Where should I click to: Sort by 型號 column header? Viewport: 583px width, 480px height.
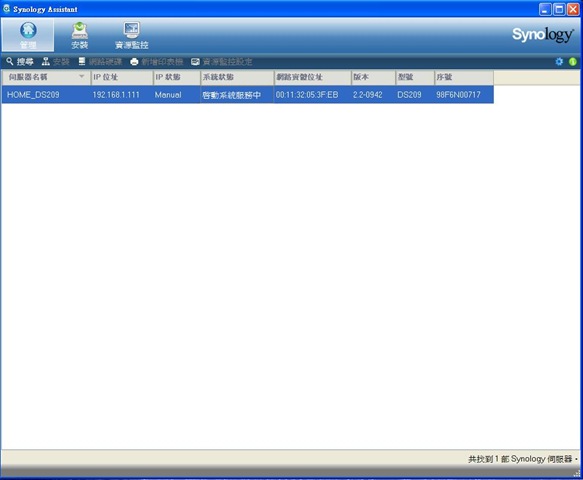415,77
